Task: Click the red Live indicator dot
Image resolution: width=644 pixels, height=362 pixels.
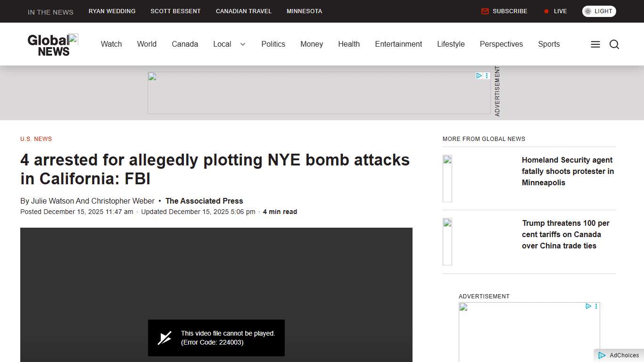Action: [x=546, y=11]
